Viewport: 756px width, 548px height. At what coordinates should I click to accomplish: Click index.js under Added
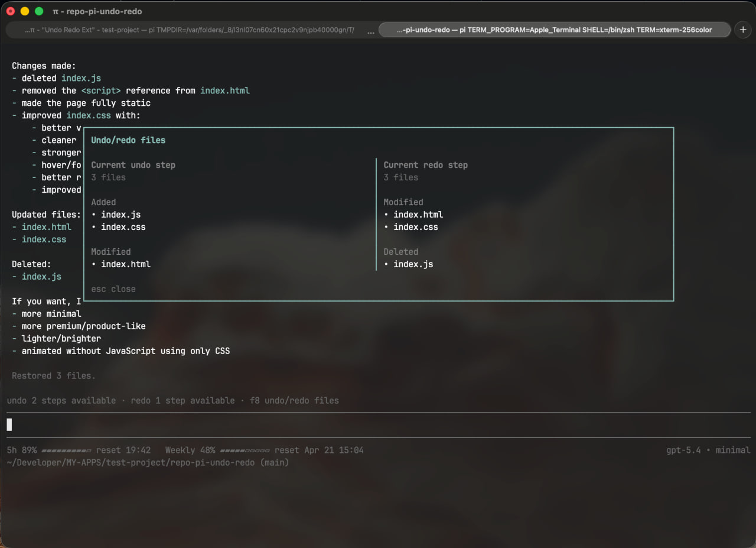pos(120,215)
